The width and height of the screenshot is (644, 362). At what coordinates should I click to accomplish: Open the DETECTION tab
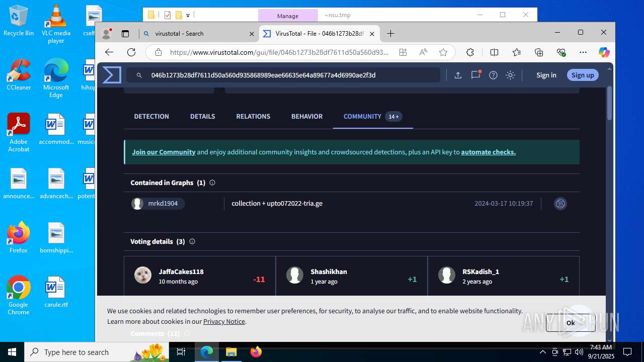[x=151, y=116]
